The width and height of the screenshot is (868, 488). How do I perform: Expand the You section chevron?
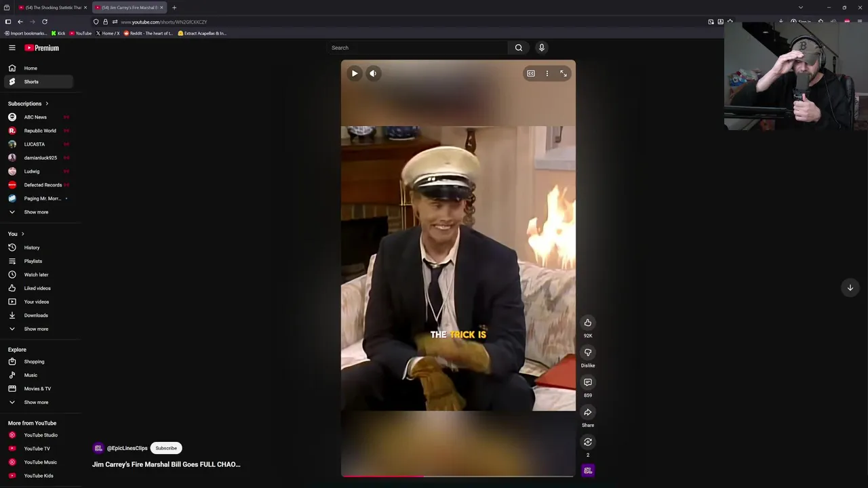tap(22, 234)
